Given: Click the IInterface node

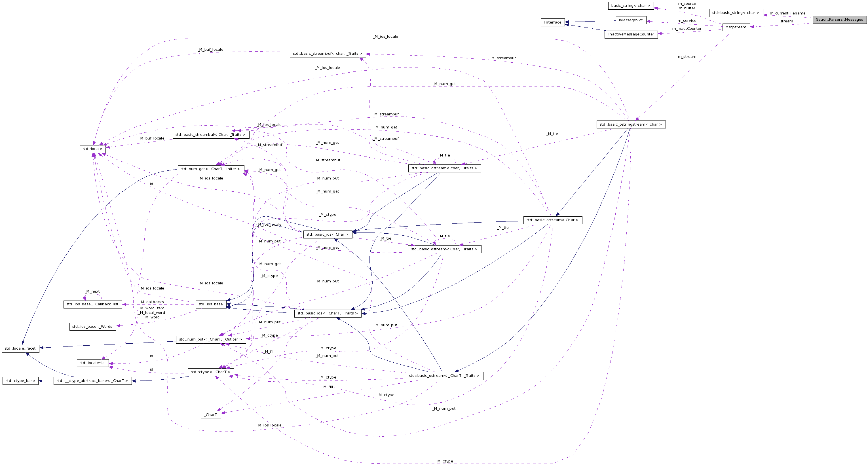Looking at the screenshot, I should pyautogui.click(x=553, y=22).
